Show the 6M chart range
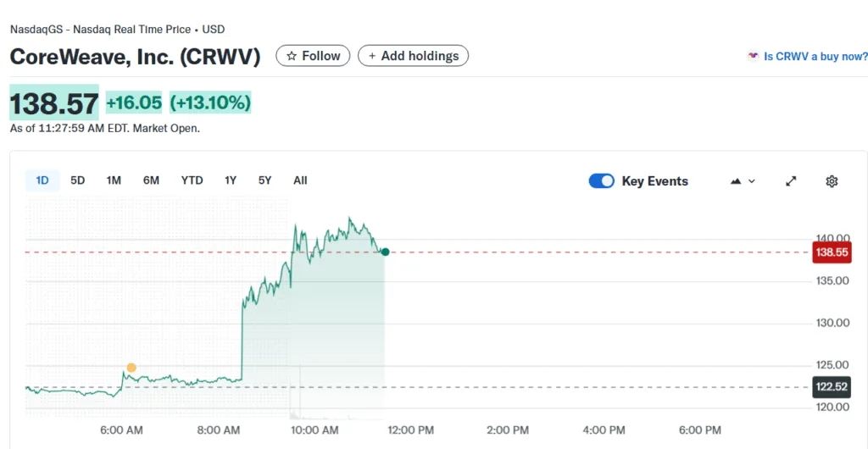 coord(151,180)
